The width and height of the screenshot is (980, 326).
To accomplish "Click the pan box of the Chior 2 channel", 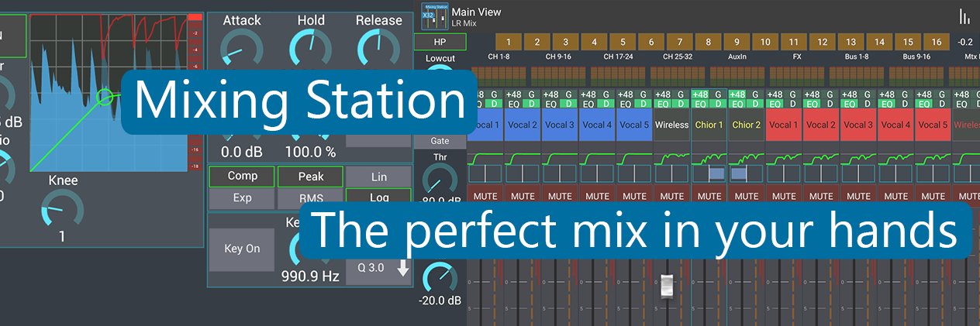I will [x=747, y=174].
